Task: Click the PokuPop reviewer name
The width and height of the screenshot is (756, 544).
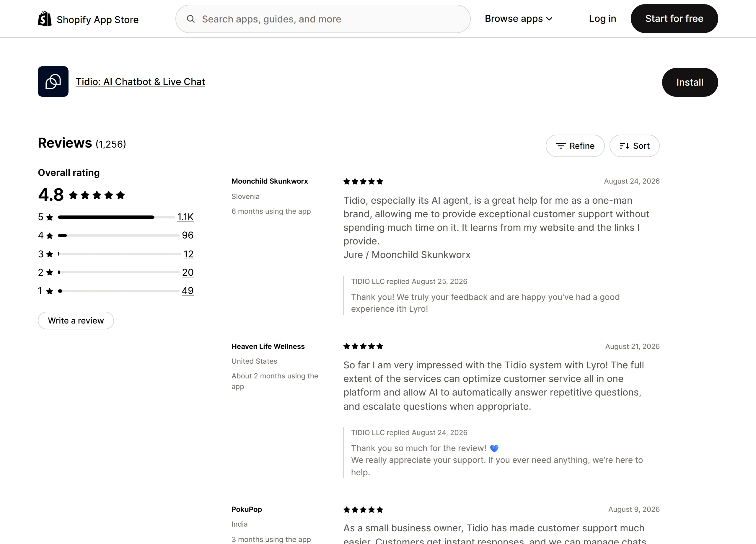Action: tap(247, 509)
